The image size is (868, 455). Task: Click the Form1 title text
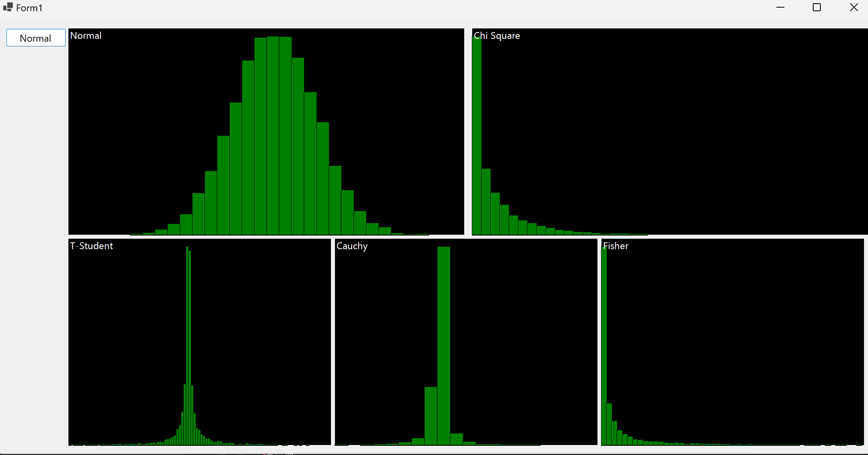coord(29,8)
